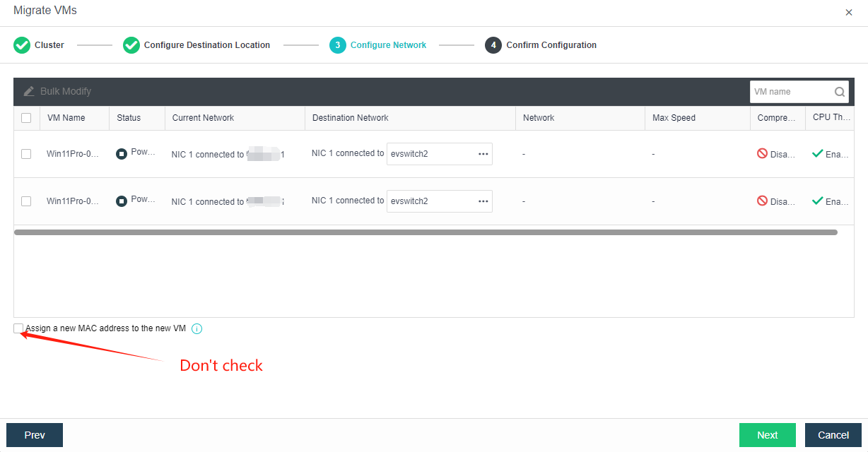The width and height of the screenshot is (868, 452).
Task: Click first row NIC 1 connected to current network
Action: [x=228, y=155]
